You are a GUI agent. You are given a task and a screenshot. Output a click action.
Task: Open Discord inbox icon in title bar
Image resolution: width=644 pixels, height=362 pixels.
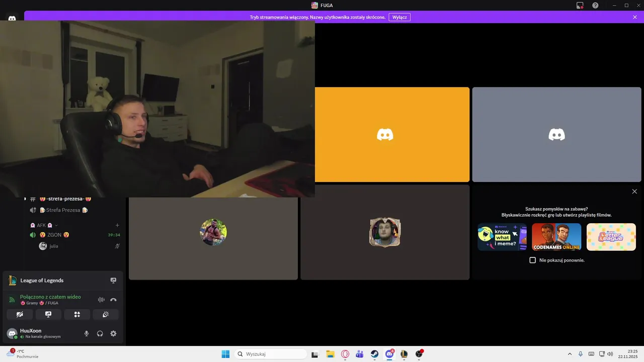pyautogui.click(x=580, y=6)
